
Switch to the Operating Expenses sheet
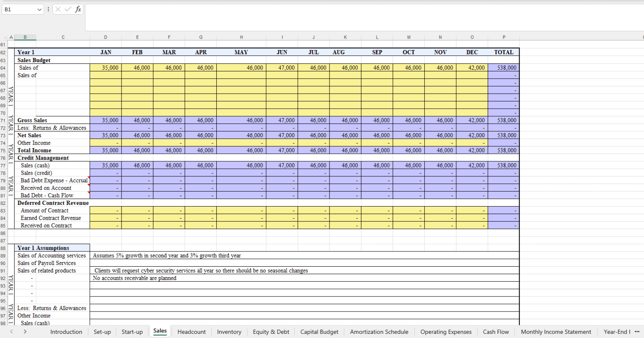446,332
